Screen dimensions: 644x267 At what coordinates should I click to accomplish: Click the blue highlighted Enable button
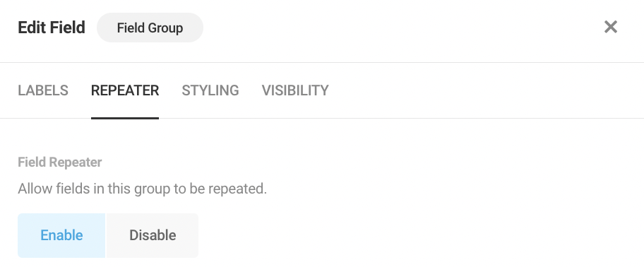tap(61, 235)
